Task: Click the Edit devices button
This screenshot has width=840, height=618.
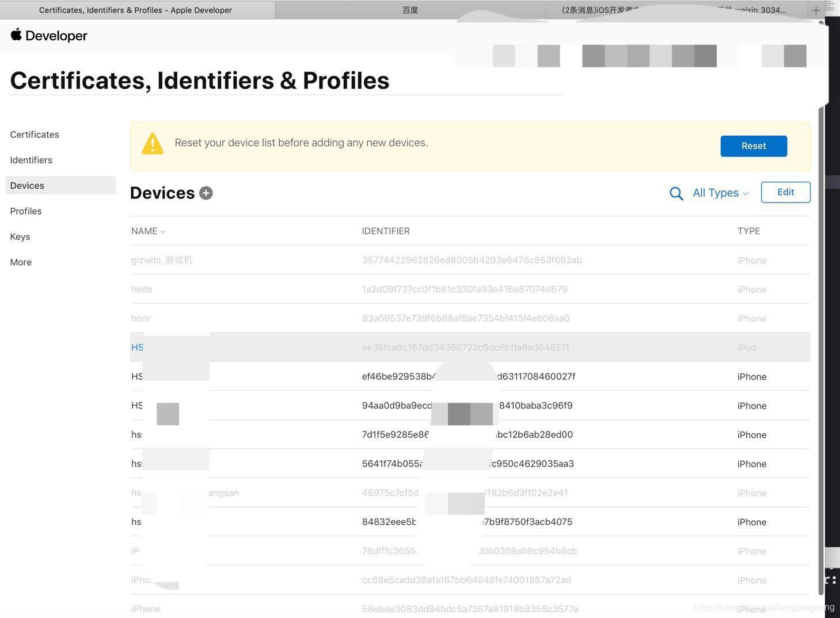Action: (x=785, y=192)
